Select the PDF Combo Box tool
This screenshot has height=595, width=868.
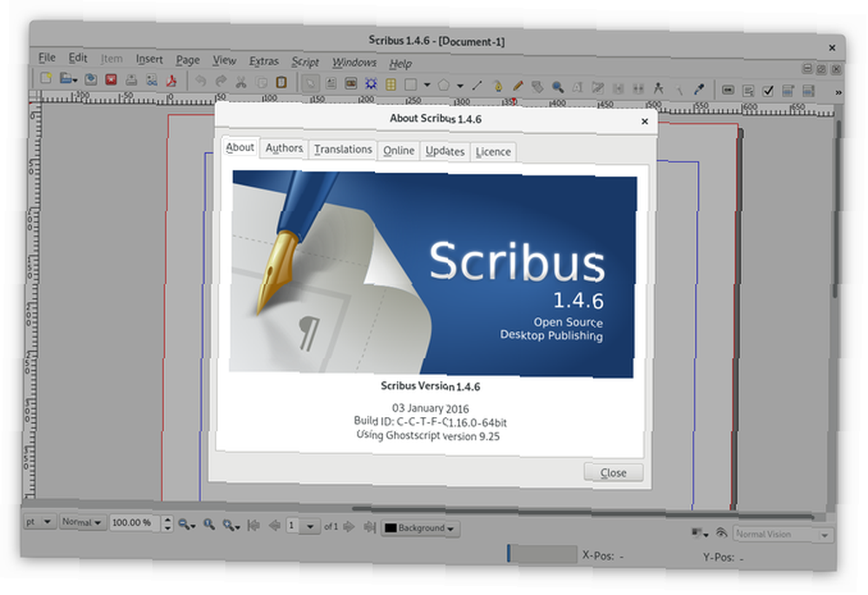pyautogui.click(x=788, y=90)
